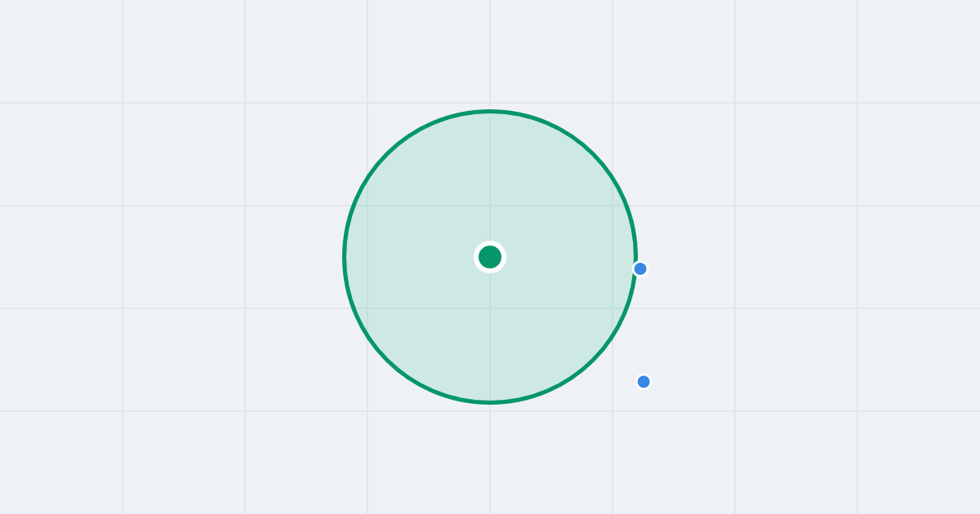Select the round green pin with white border
Viewport: 980px width, 514px height.
click(x=490, y=257)
